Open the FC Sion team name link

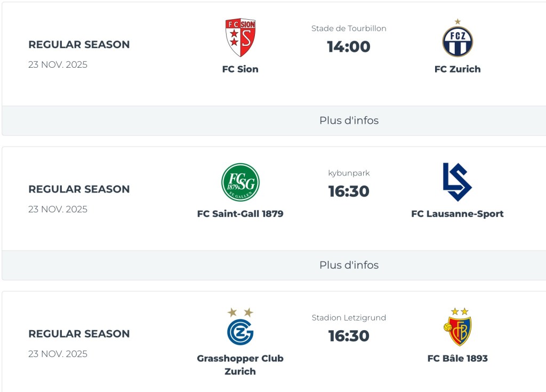click(240, 69)
